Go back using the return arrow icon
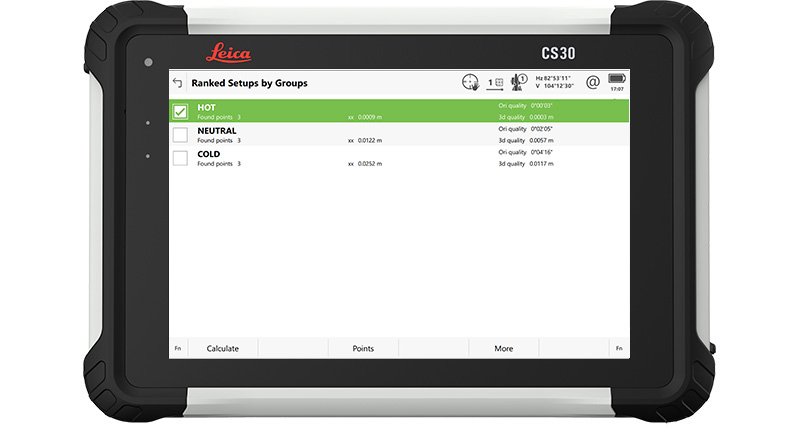Screen dimensions: 800x428 pos(178,83)
